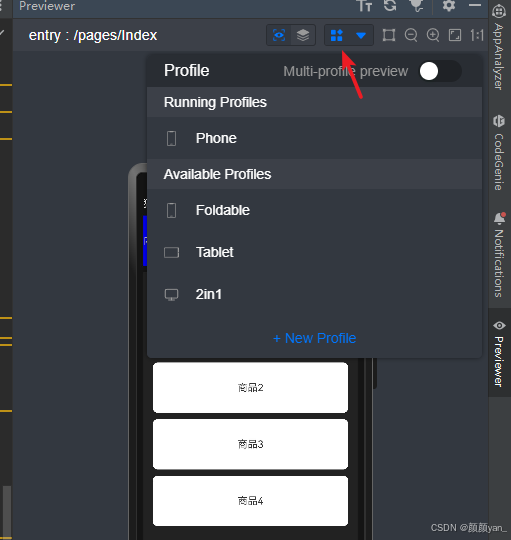Create a new profile via + New Profile
511x540 pixels.
[314, 338]
